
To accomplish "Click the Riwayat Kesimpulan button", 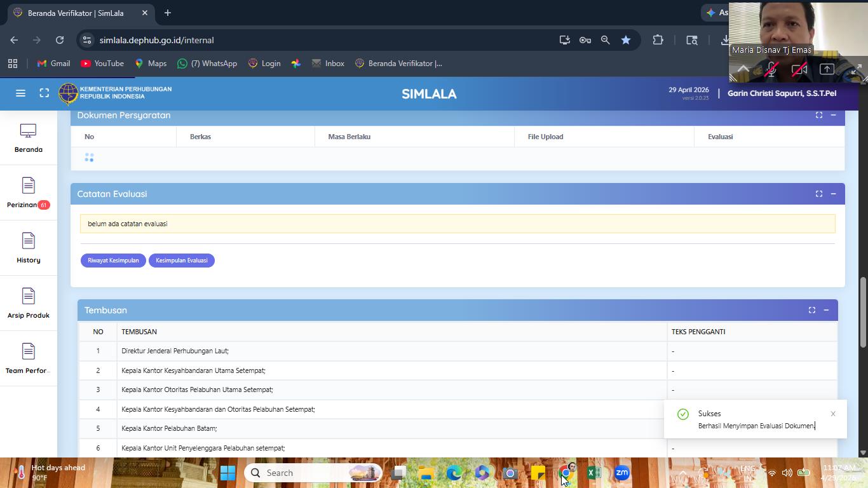I will [113, 261].
